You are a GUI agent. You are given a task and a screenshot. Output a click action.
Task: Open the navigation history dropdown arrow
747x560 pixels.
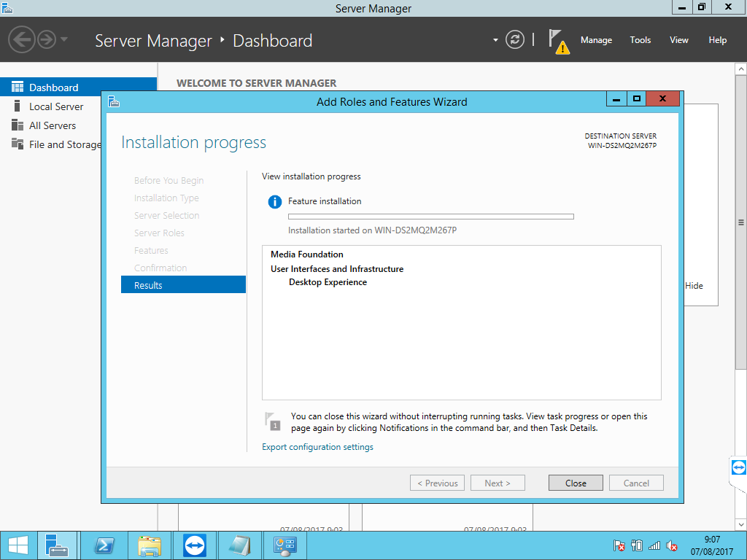64,39
